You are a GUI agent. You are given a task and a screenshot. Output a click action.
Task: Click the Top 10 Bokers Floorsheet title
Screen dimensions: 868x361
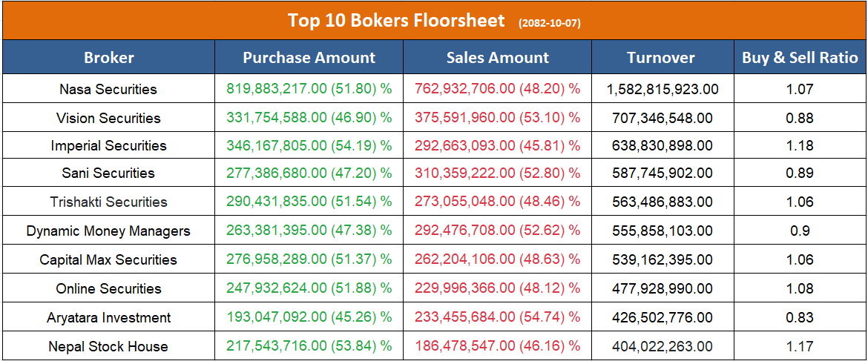pos(396,21)
